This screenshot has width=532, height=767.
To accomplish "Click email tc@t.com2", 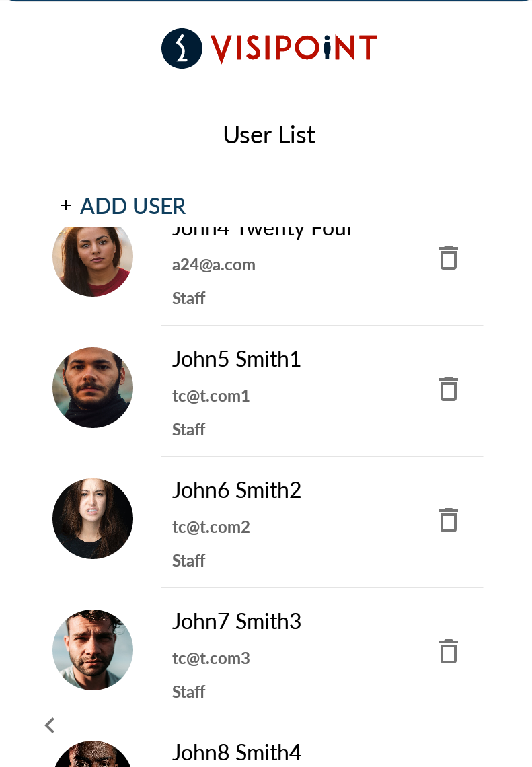I will (x=211, y=527).
